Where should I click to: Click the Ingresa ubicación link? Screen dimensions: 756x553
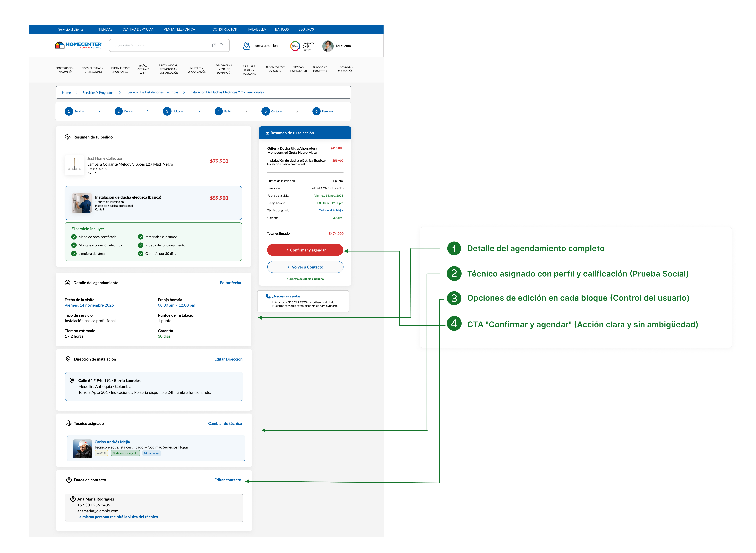click(265, 46)
